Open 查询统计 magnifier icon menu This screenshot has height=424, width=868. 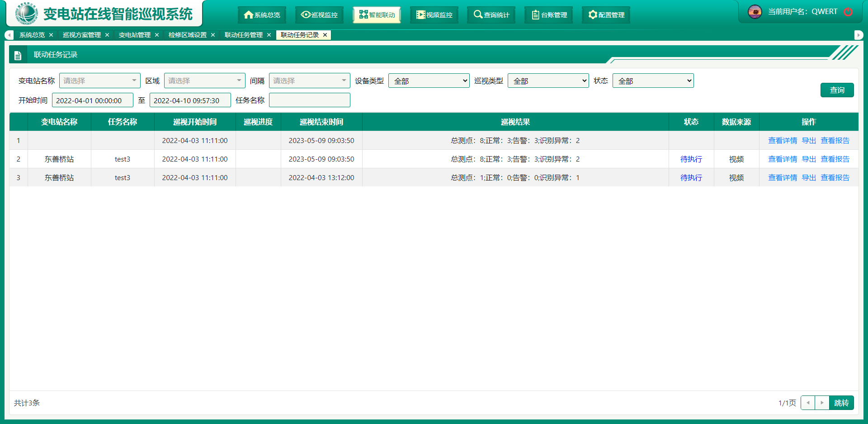491,15
